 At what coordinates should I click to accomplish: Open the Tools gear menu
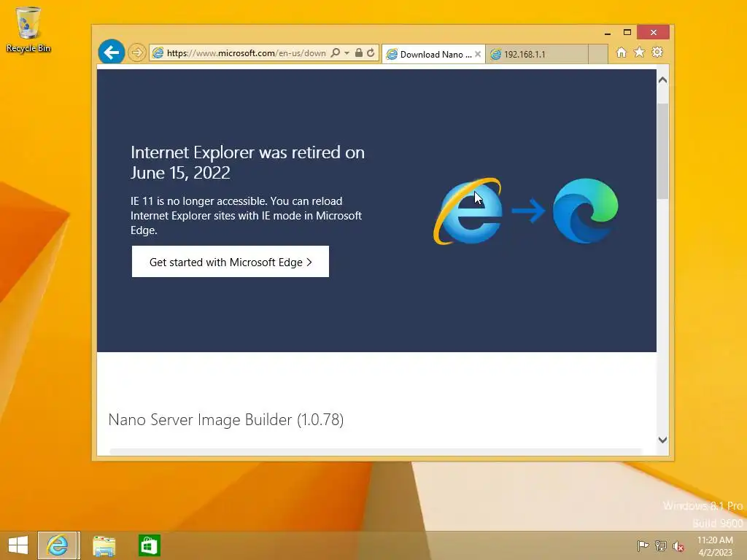tap(657, 52)
